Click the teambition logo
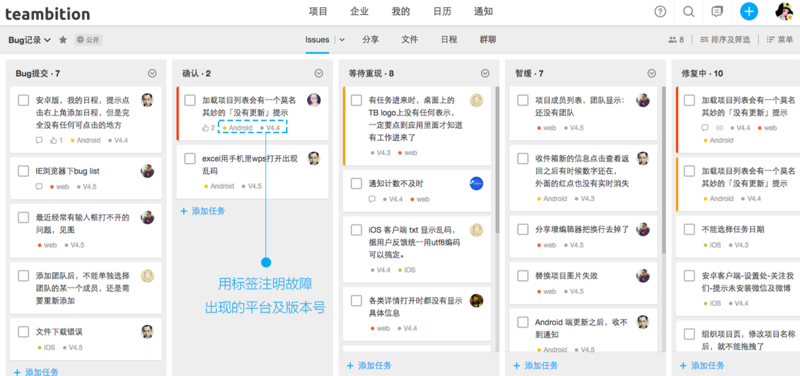800x376 pixels. click(47, 13)
